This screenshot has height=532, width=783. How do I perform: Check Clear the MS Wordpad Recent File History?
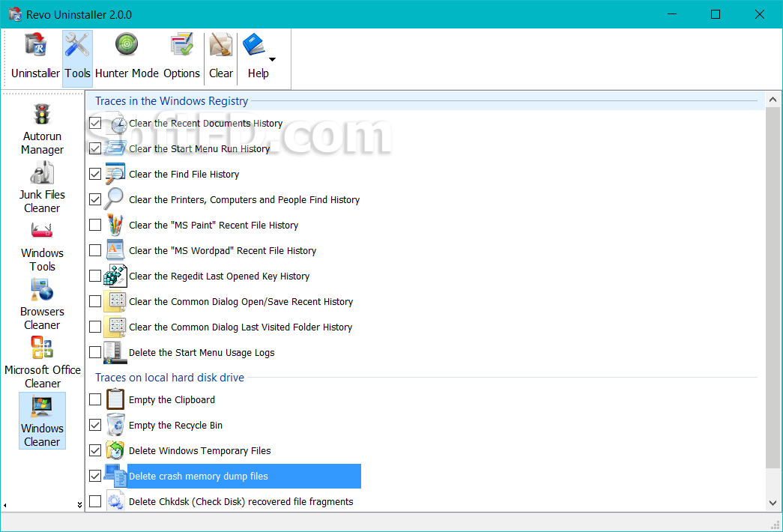(95, 250)
